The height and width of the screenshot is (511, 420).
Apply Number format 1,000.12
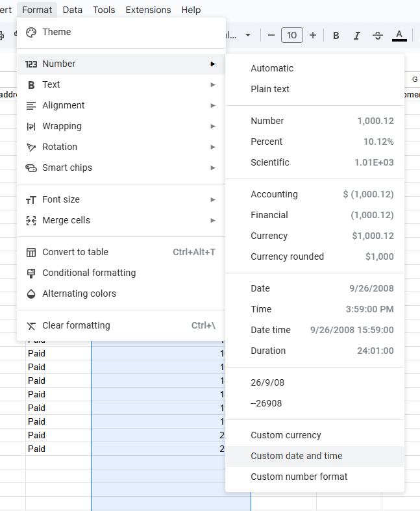[x=315, y=121]
